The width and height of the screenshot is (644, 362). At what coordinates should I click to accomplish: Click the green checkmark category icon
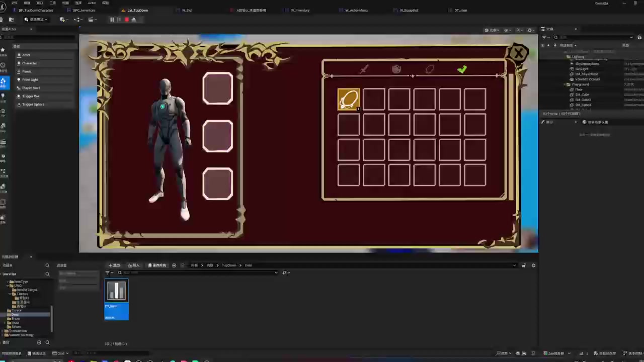tap(462, 69)
